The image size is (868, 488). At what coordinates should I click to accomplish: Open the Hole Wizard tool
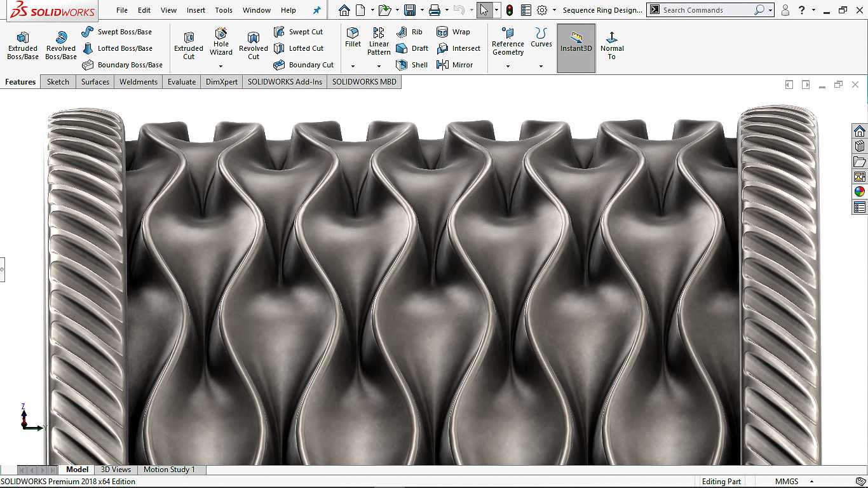click(221, 42)
